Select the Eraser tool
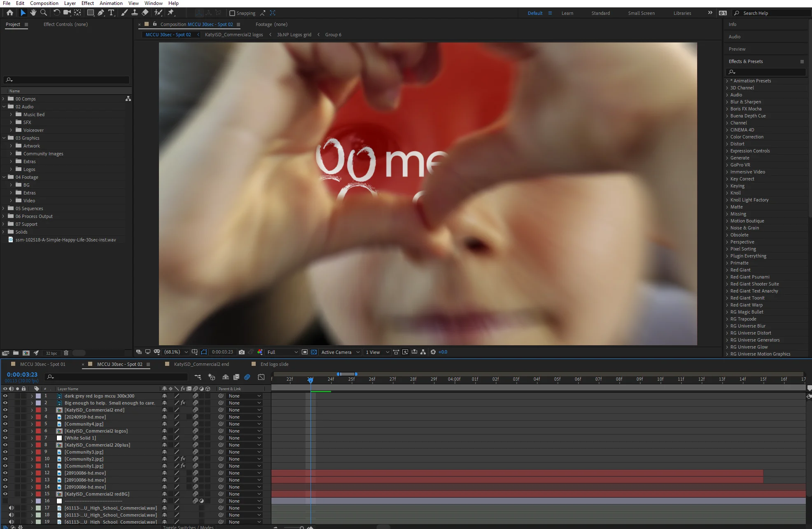 145,13
